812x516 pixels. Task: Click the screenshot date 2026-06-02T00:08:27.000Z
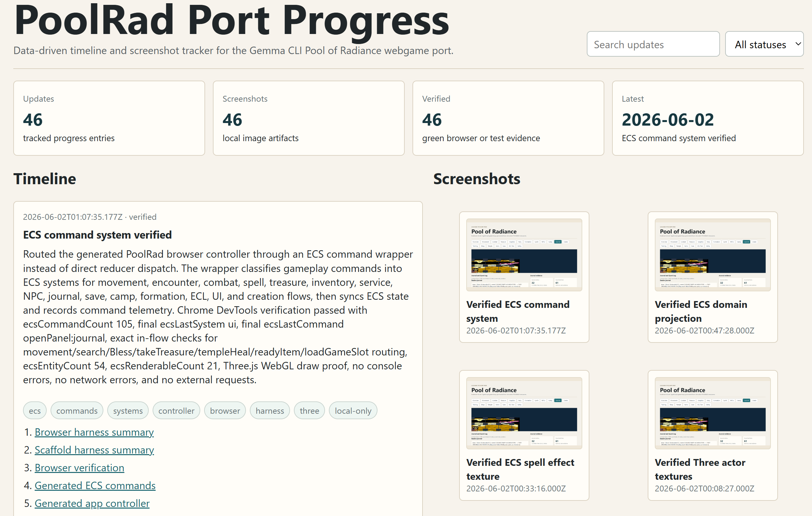point(704,488)
